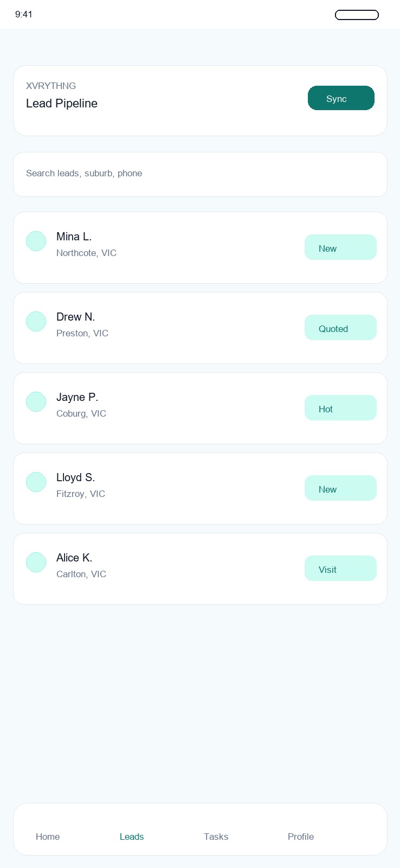This screenshot has width=400, height=868.
Task: Go to the Home section
Action: pos(48,837)
